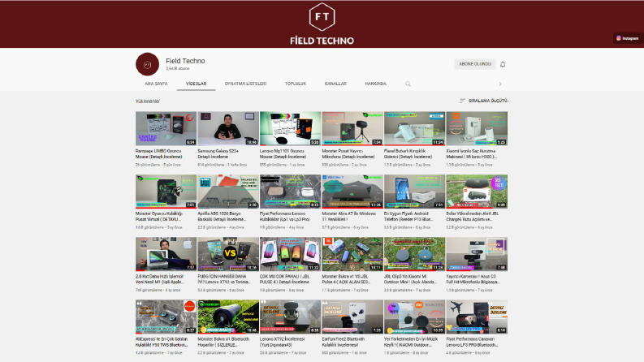Open EarFun Free2 Bluetooth Kulaklık thumbnail
Screen dimensions: 644x362
pos(352,317)
